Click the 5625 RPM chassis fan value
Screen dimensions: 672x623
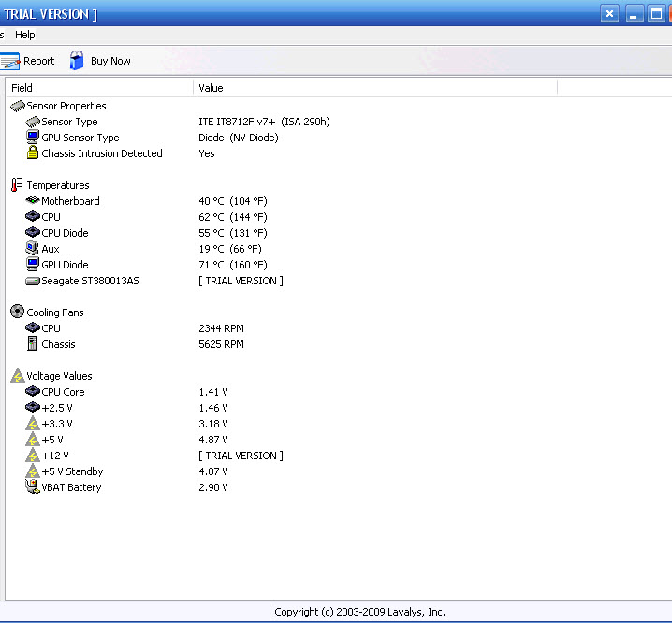click(x=221, y=344)
